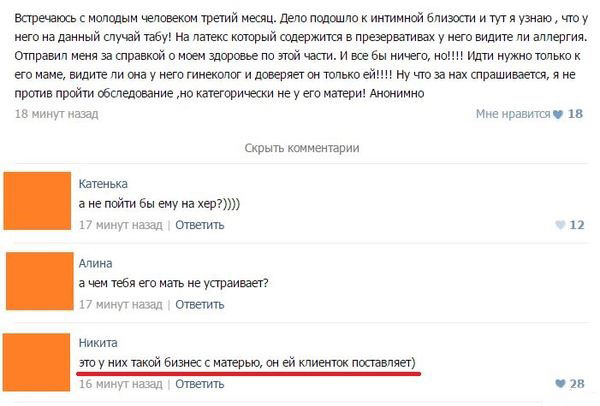Reply to Катенька's comment with 'Ответить'
The image size is (600, 406).
tap(200, 224)
